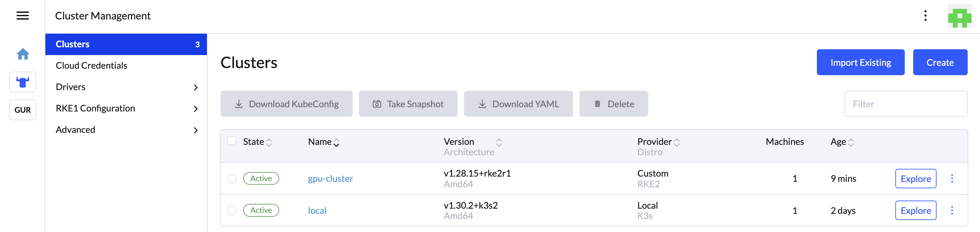The width and height of the screenshot is (980, 232).
Task: Check the local cluster row checkbox
Action: pyautogui.click(x=232, y=211)
